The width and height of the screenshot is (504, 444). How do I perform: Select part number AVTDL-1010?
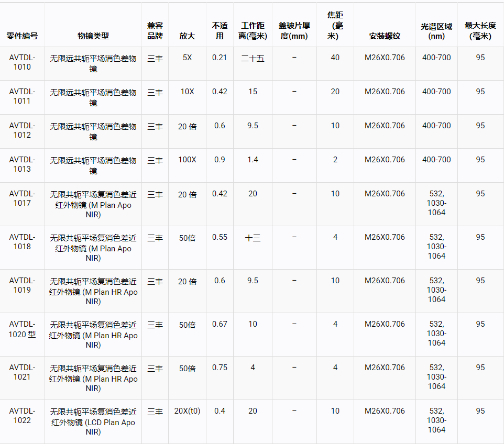click(x=22, y=62)
